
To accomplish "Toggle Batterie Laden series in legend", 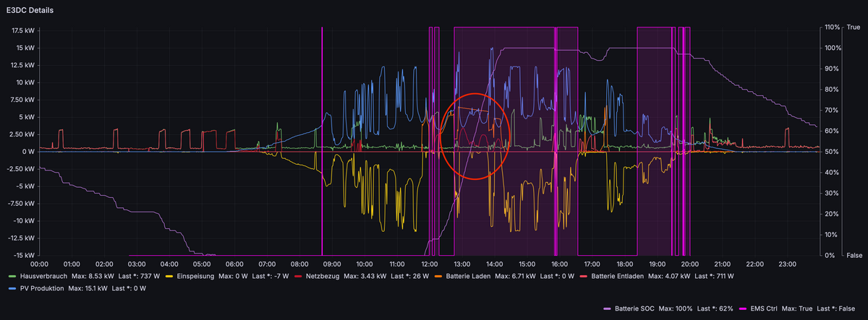I will 467,276.
